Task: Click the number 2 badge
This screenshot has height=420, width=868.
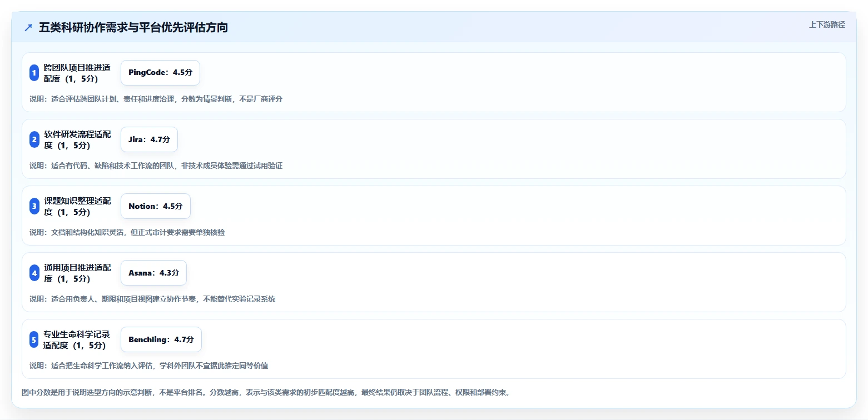Action: tap(34, 139)
